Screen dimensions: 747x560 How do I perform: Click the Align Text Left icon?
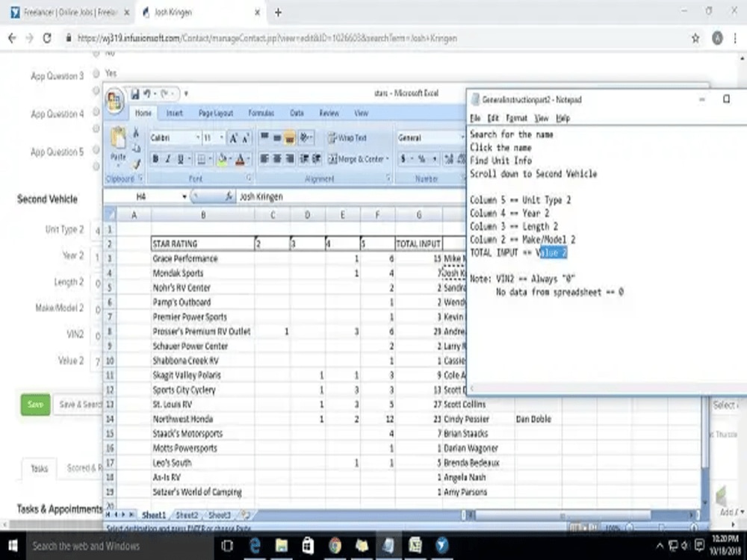click(264, 159)
